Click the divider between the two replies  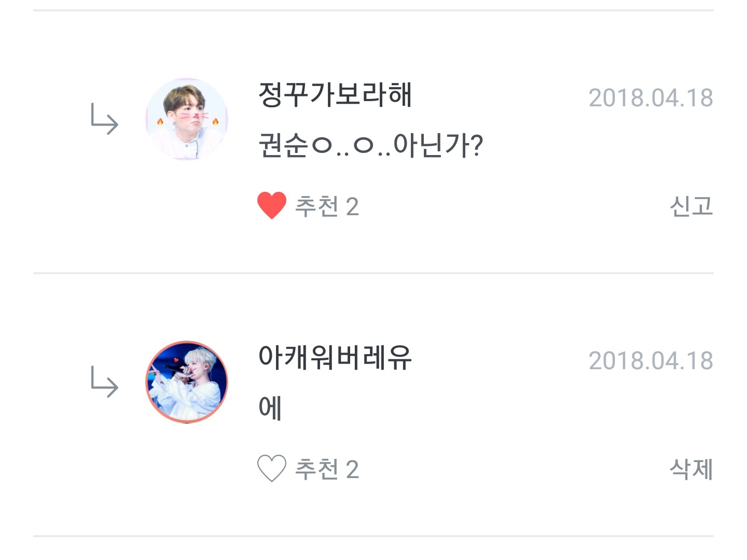coord(374,273)
